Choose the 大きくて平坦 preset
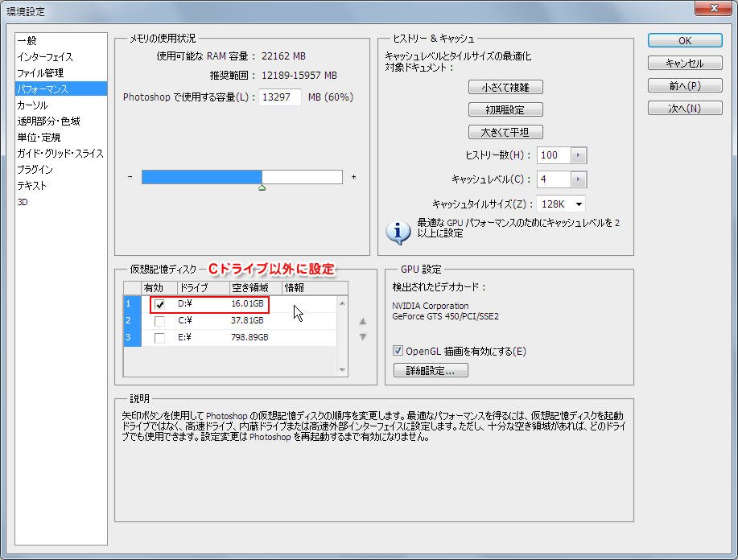 coord(505,132)
